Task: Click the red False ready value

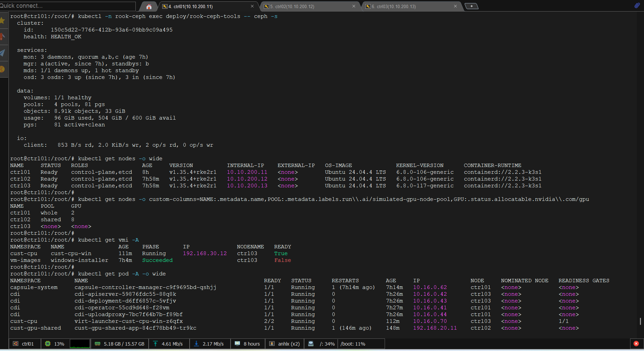Action: click(x=283, y=260)
